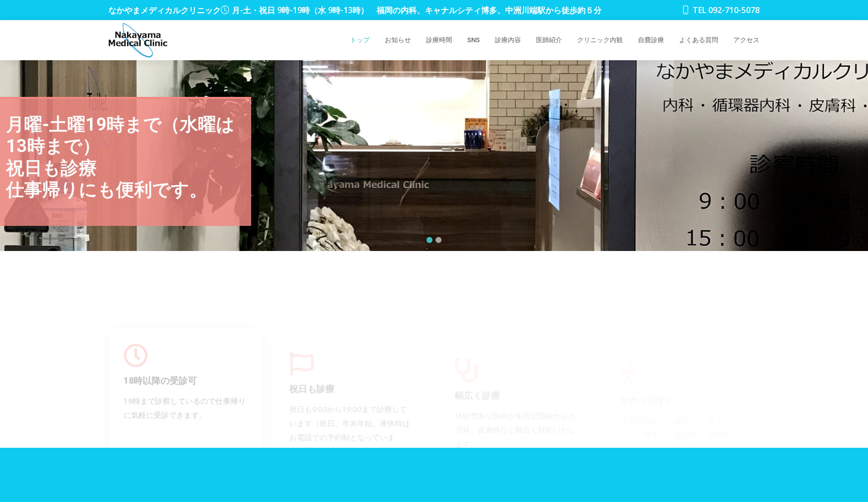868x502 pixels.
Task: Open the SNS menu item
Action: [x=473, y=40]
